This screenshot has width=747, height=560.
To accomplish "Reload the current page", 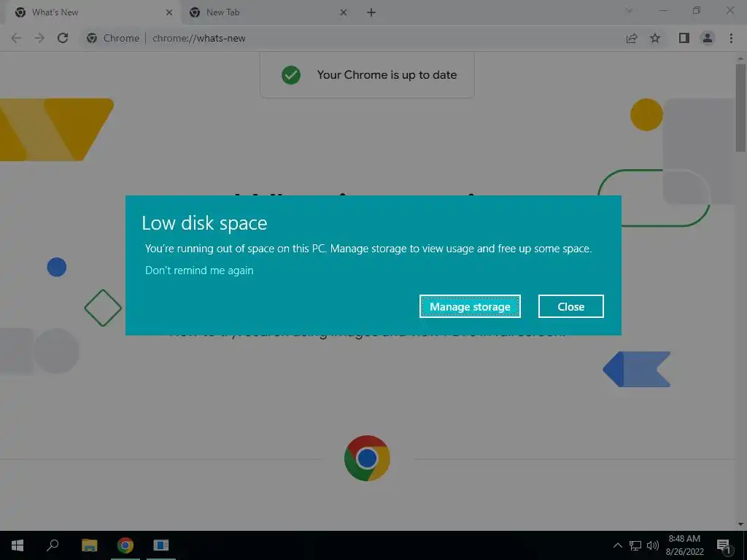I will [x=63, y=38].
